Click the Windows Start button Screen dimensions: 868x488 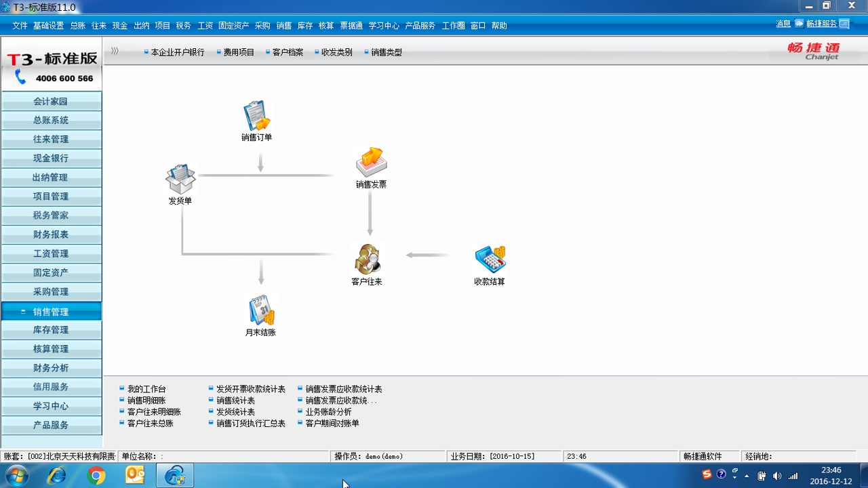coord(16,476)
